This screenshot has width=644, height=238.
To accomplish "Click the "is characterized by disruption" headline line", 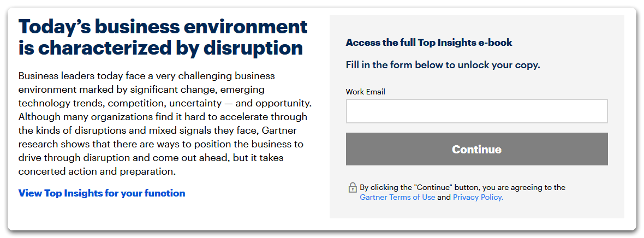I will [160, 48].
